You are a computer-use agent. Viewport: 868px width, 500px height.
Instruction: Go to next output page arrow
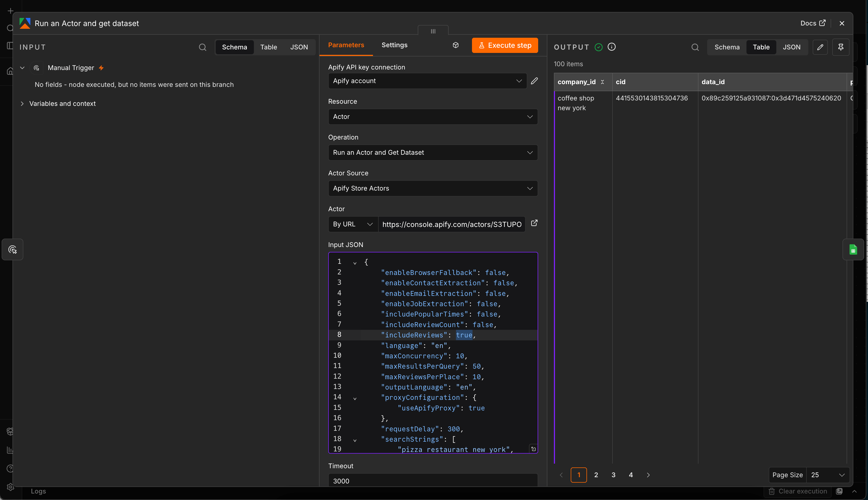point(648,475)
